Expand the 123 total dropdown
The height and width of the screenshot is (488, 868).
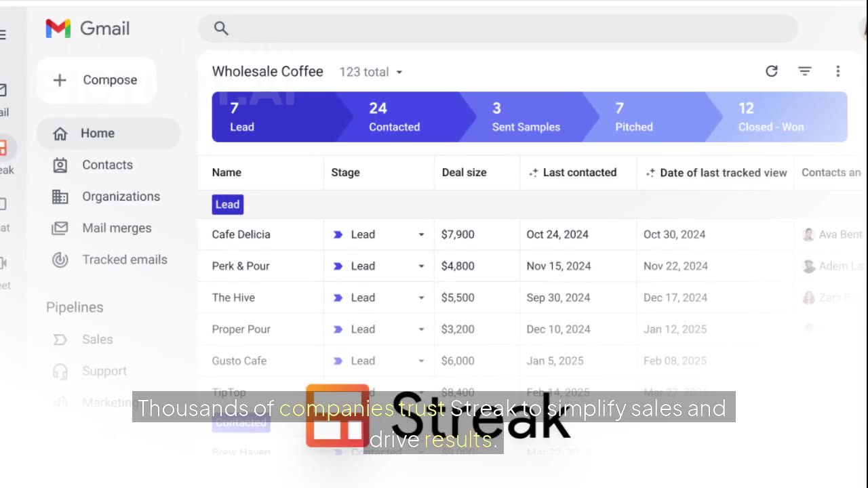[371, 72]
